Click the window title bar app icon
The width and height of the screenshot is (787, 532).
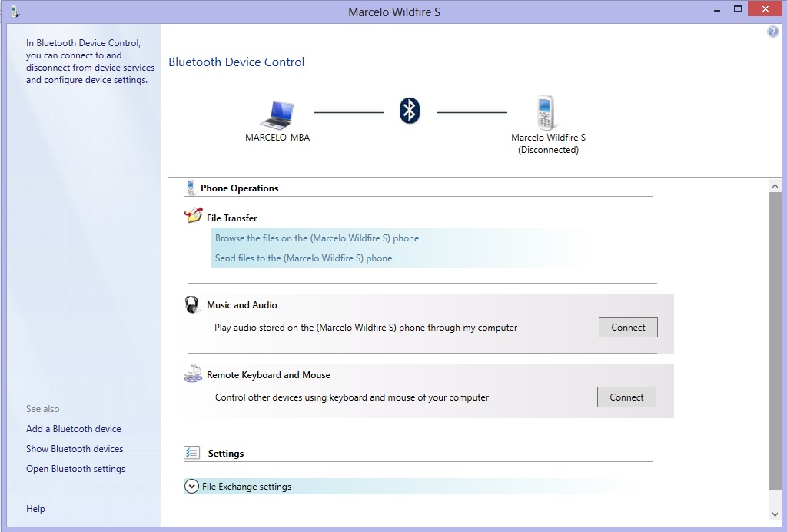[x=15, y=12]
